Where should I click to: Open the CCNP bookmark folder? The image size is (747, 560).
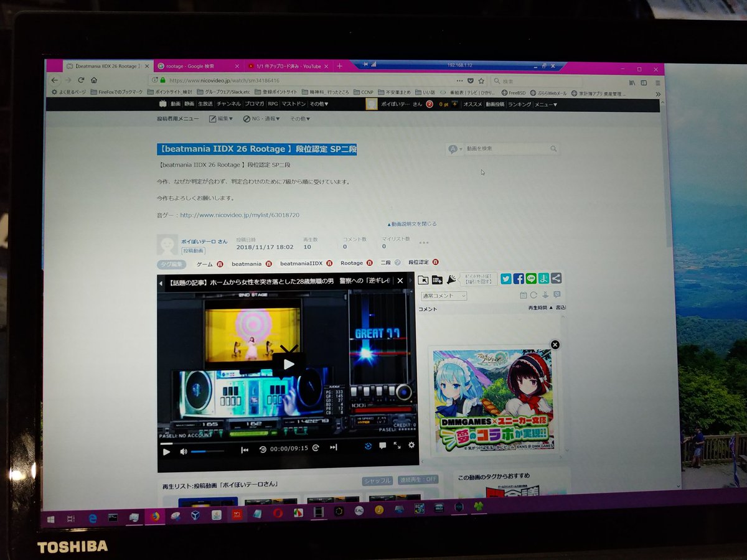point(364,92)
